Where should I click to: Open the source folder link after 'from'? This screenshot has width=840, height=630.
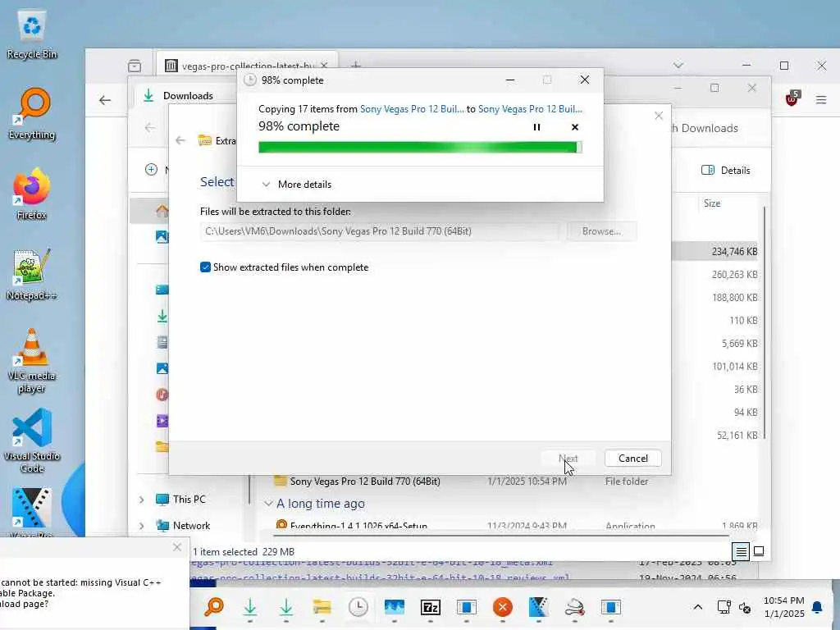point(412,109)
